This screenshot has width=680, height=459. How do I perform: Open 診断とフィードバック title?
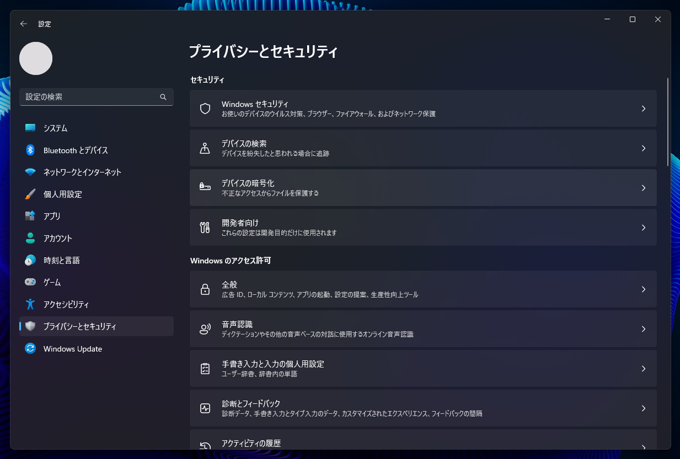click(x=251, y=403)
